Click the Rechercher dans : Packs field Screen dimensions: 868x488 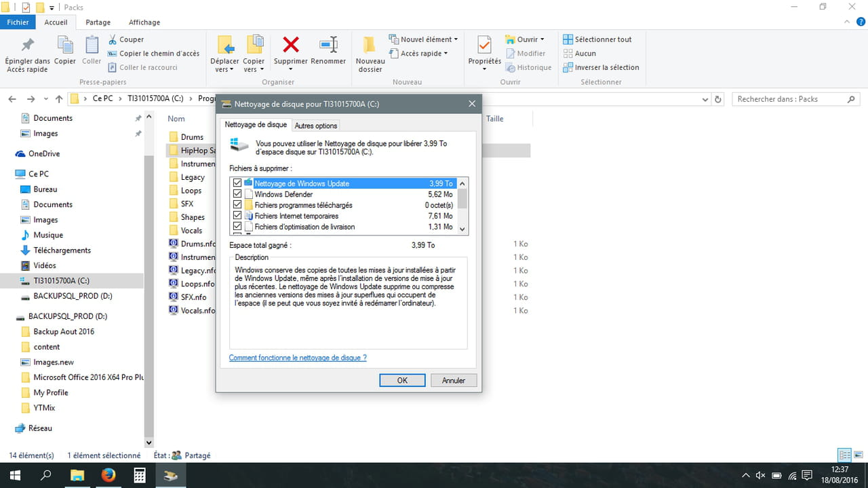tap(797, 99)
